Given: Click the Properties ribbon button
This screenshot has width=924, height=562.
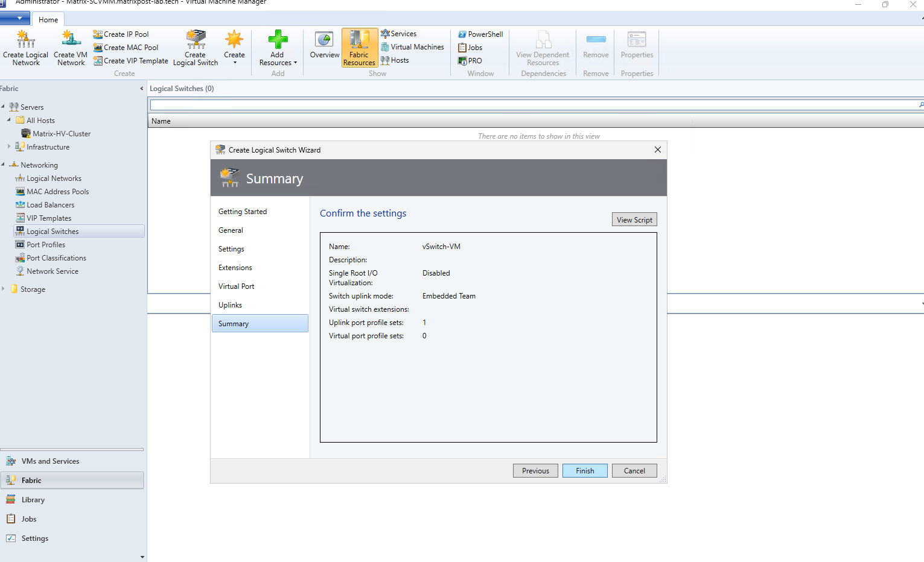Looking at the screenshot, I should (x=637, y=45).
